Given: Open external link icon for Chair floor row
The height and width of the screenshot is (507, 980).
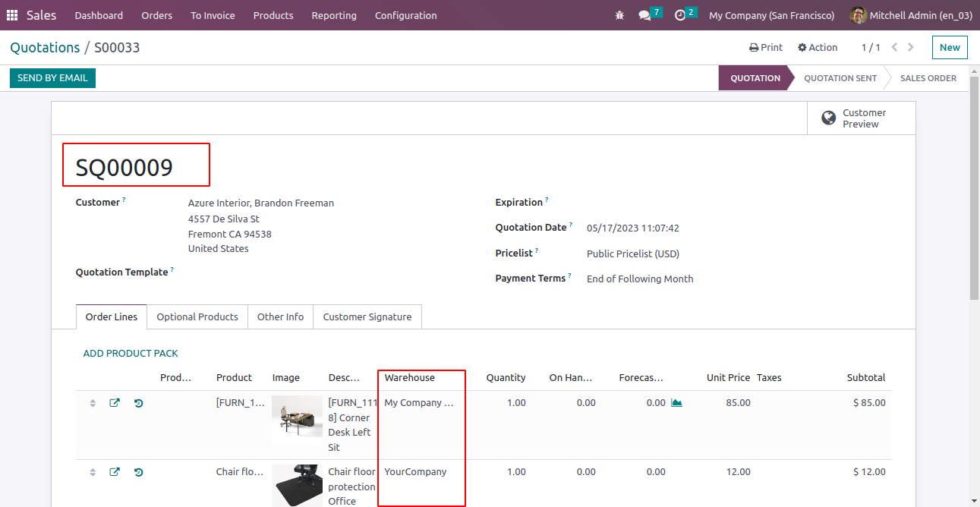Looking at the screenshot, I should tap(115, 472).
